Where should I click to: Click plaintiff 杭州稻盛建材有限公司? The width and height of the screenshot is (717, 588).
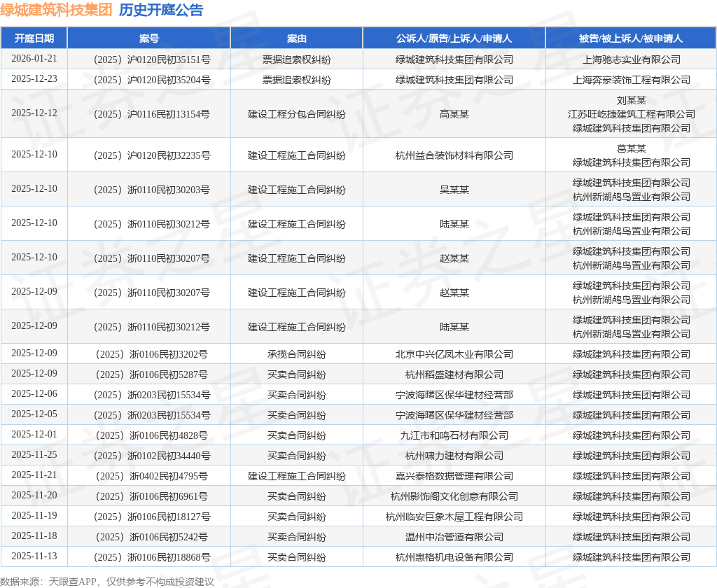[x=454, y=374]
